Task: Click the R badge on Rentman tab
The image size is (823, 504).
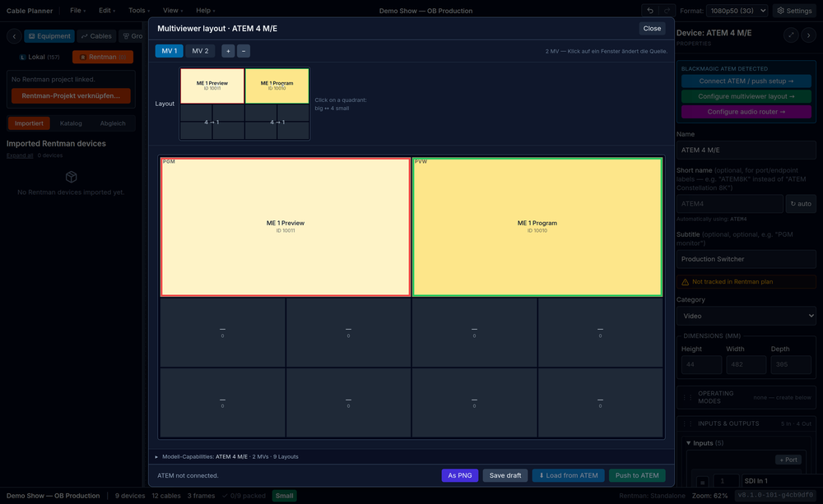Action: click(82, 57)
